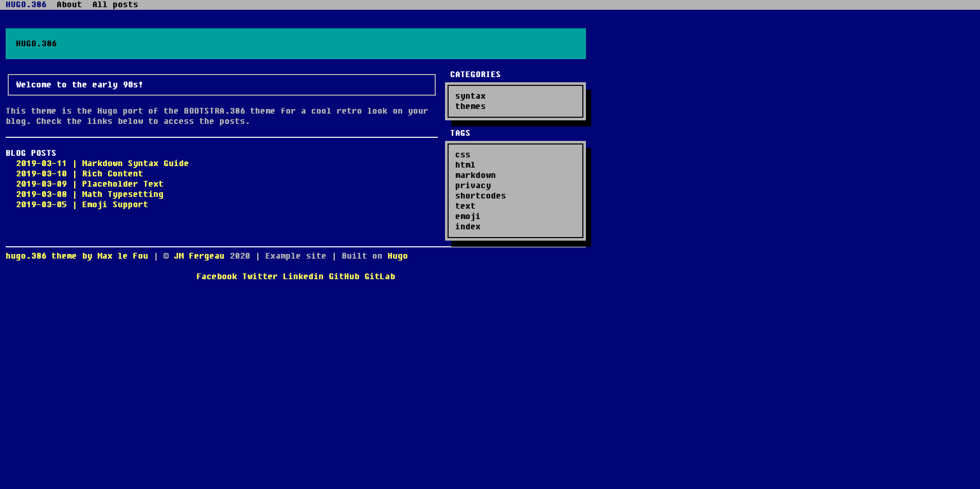
Task: Open the HUGO.386 brand link in the navbar
Action: pos(26,5)
